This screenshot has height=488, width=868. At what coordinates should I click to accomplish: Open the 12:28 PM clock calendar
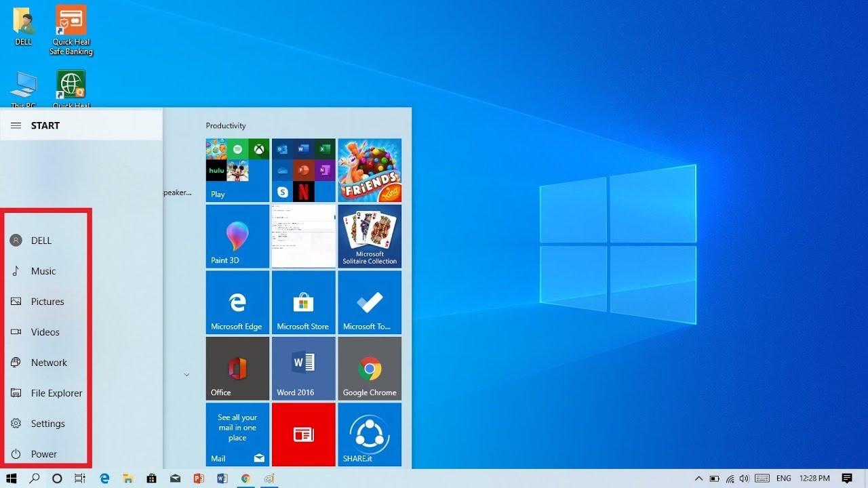[814, 479]
